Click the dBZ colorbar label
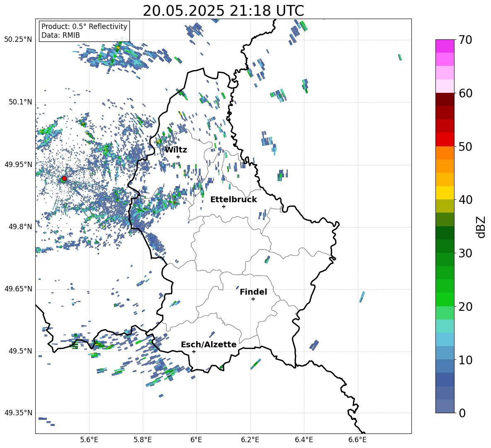 coord(481,227)
